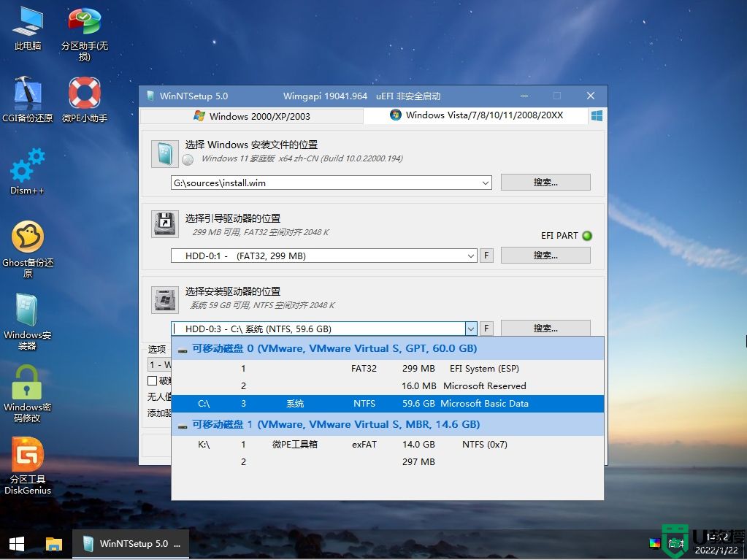747x560 pixels.
Task: Launch Dism++ desktop icon
Action: 26,165
